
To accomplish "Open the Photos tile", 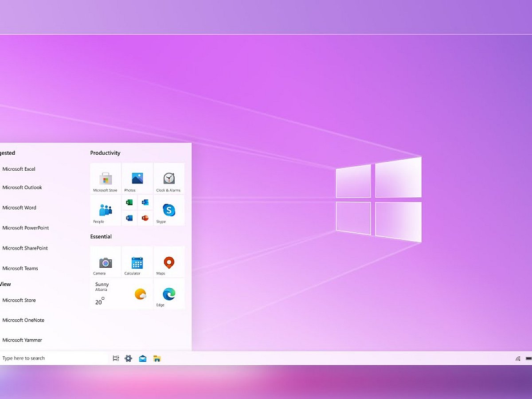I will [137, 178].
